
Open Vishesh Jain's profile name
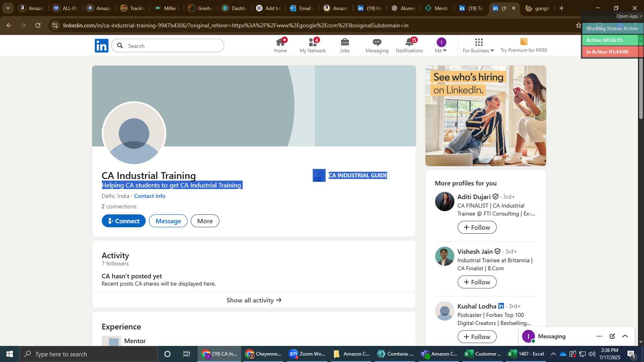tap(475, 251)
